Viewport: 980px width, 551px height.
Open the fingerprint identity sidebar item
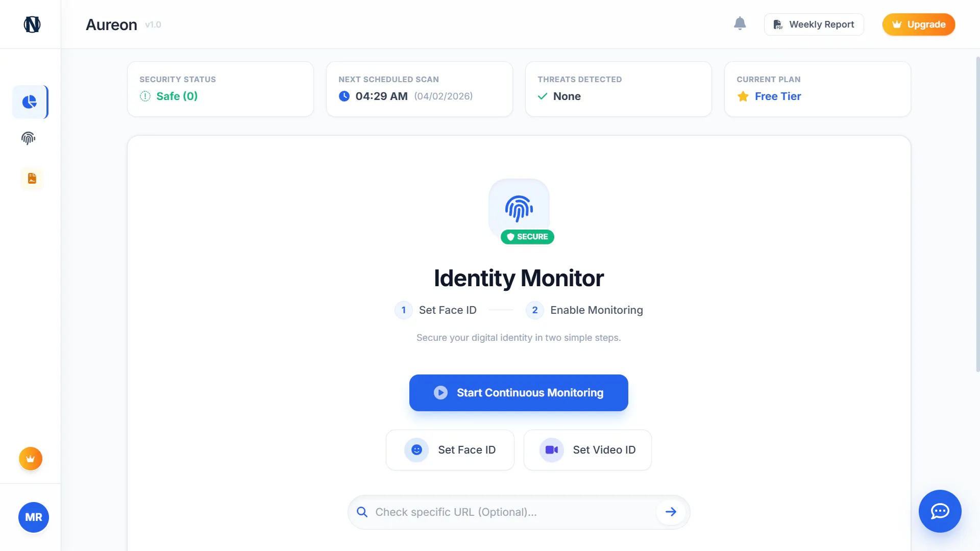(x=29, y=138)
